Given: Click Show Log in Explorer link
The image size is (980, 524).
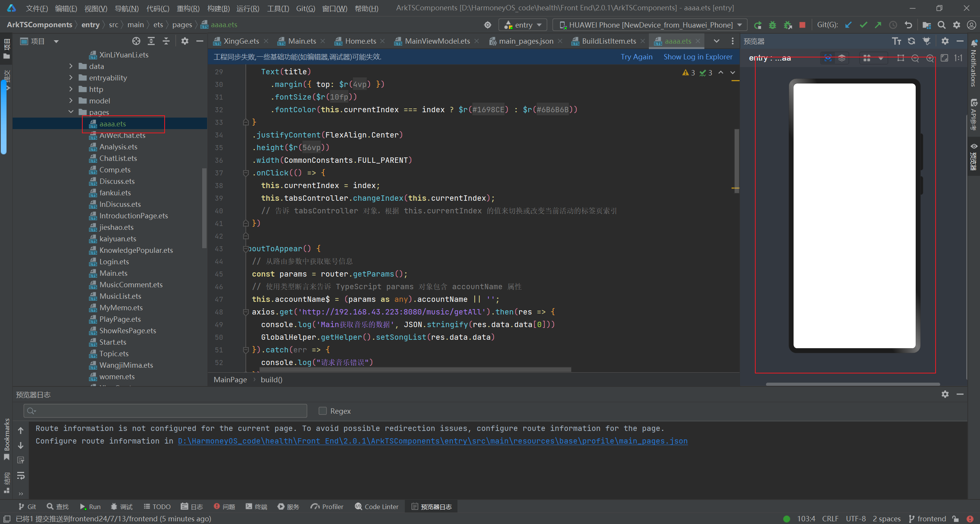Looking at the screenshot, I should point(698,57).
